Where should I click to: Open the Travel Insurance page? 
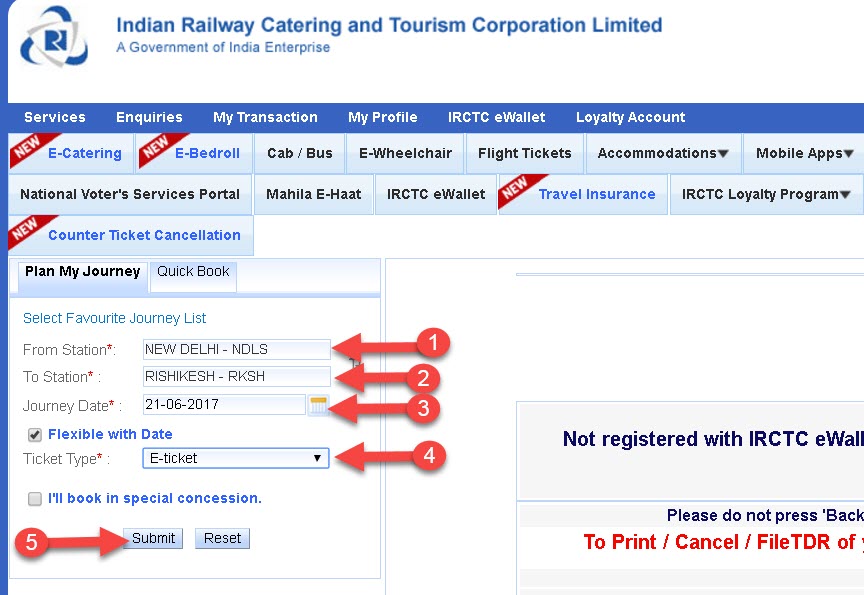point(598,194)
